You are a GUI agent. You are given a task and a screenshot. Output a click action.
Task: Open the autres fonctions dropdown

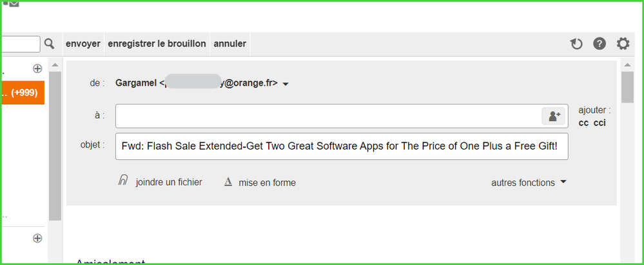pyautogui.click(x=529, y=182)
